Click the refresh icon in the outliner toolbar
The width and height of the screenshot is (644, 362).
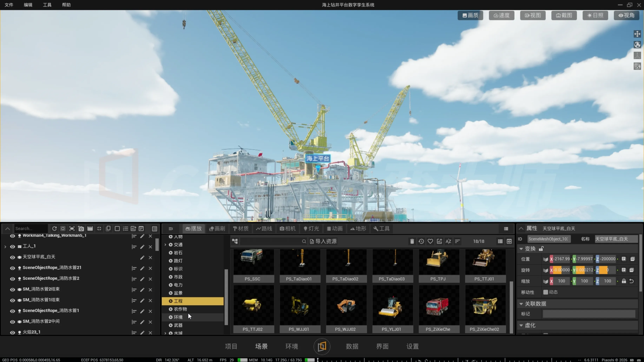(x=54, y=229)
